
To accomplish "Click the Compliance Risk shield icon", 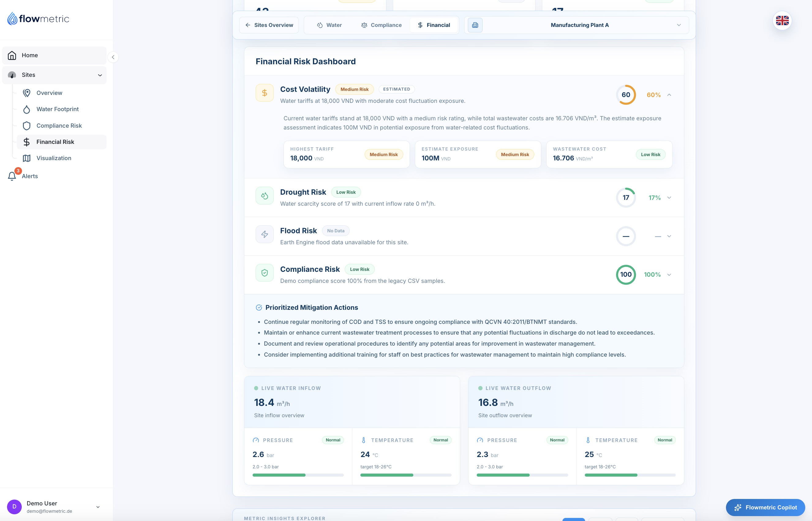I will (265, 273).
